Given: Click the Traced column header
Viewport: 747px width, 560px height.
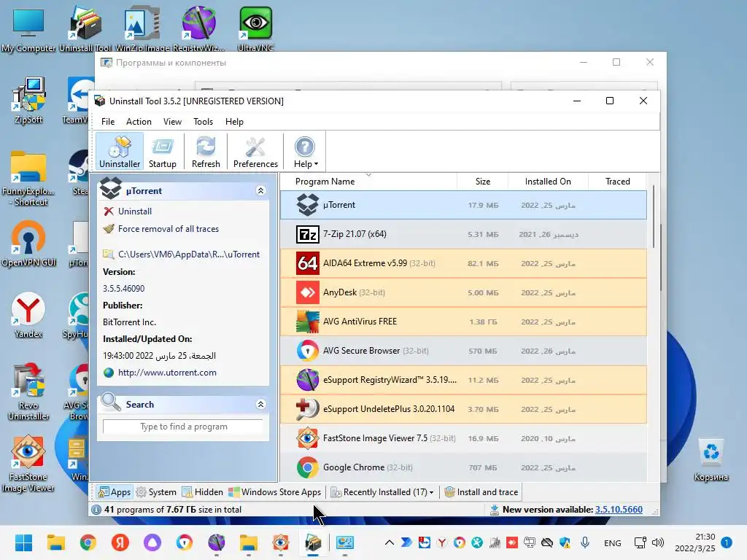Looking at the screenshot, I should pos(617,182).
